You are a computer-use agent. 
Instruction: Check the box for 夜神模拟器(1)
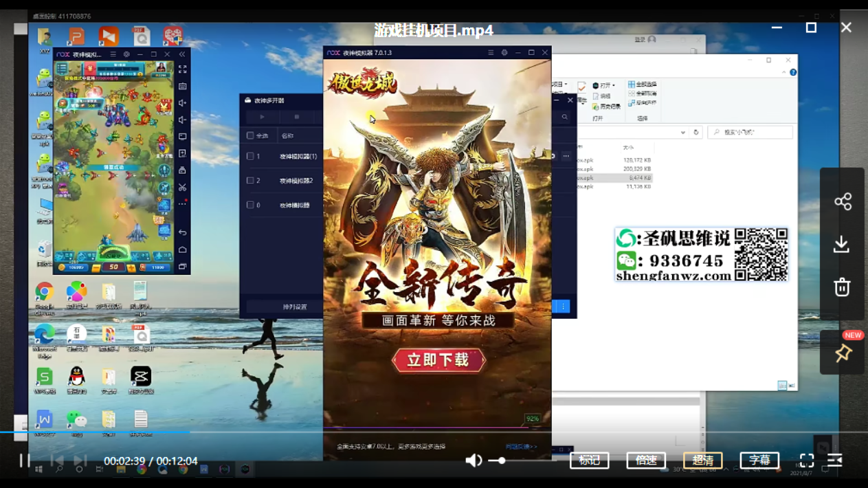pos(250,157)
